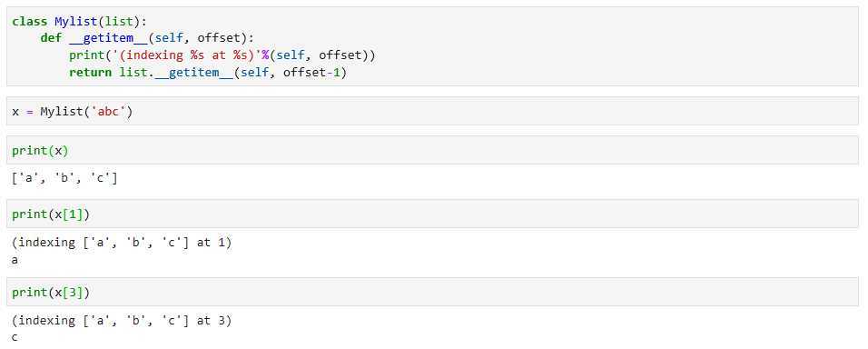
Task: Select the x = Mylist('abc') cell
Action: (432, 111)
